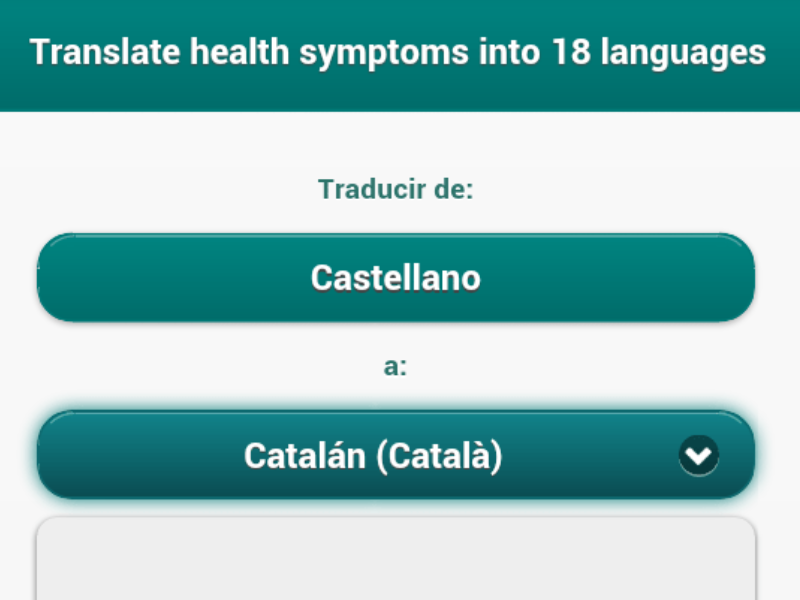Screen dimensions: 800x600
Task: Tap the word "Castellano"
Action: pos(396,278)
